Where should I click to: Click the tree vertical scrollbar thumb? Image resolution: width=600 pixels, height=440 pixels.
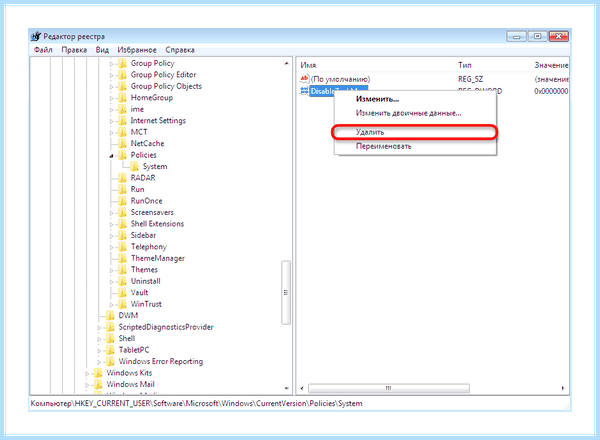[x=286, y=292]
